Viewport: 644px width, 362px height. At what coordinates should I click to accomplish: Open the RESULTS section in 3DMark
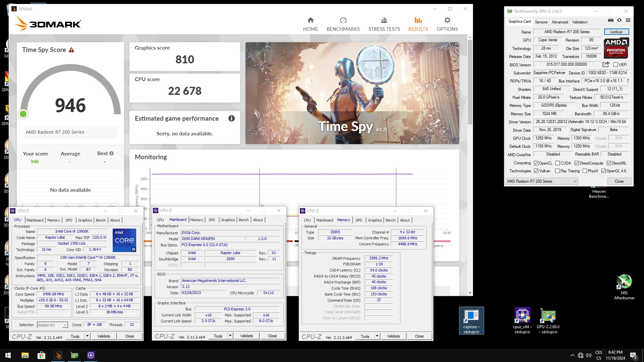(418, 24)
